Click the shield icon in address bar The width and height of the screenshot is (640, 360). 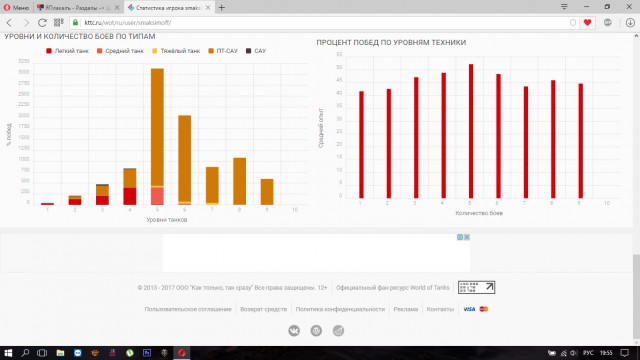click(x=573, y=22)
